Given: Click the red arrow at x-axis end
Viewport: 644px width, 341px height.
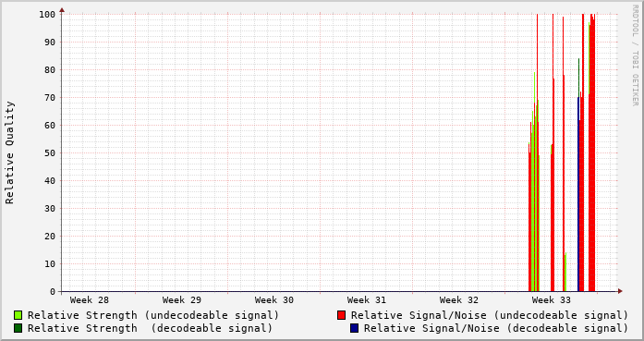Looking at the screenshot, I should (x=620, y=291).
